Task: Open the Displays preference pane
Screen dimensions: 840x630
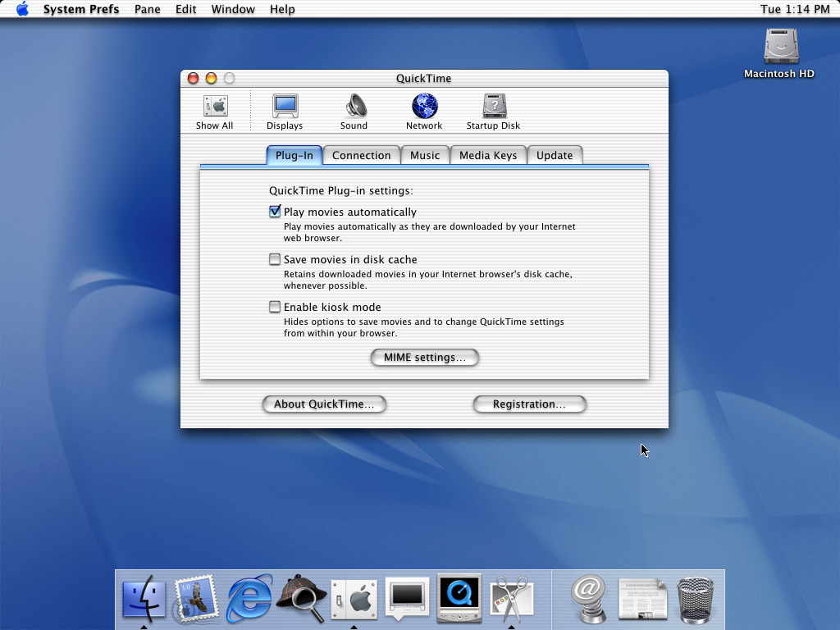Action: (x=285, y=112)
